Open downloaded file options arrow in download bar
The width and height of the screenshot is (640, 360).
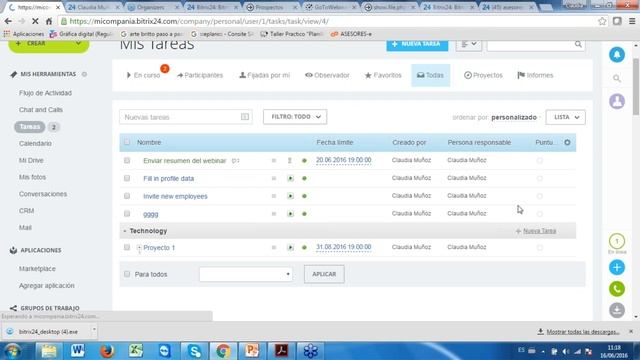coord(94,329)
